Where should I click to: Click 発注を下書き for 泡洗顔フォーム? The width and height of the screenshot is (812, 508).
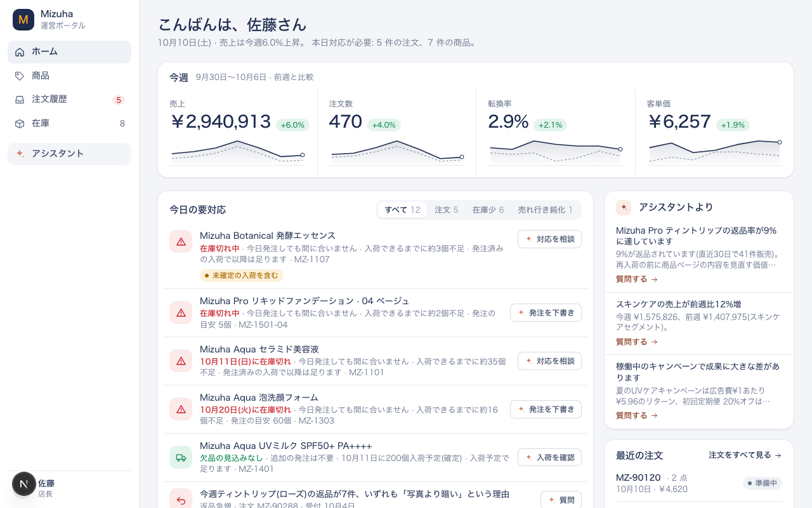546,409
